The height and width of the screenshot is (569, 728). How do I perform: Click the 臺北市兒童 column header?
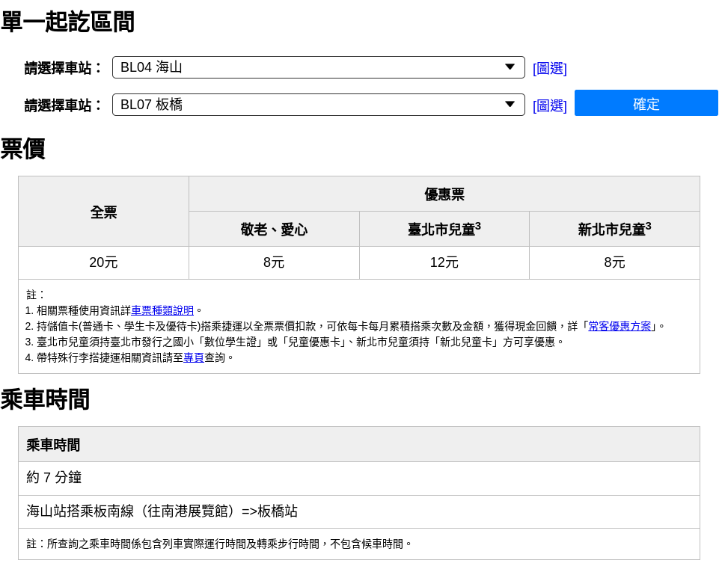point(444,230)
